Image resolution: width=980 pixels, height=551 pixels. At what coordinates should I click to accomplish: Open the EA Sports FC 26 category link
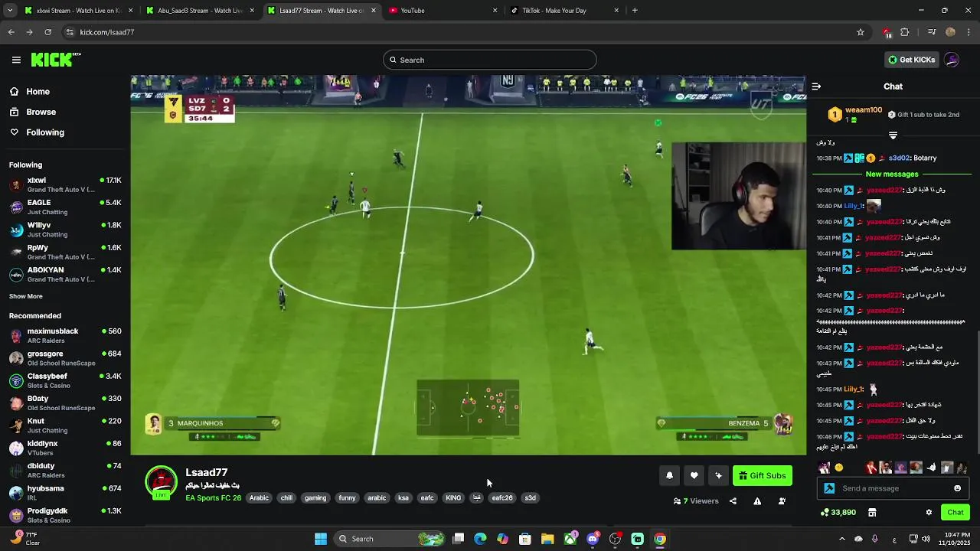pyautogui.click(x=213, y=498)
